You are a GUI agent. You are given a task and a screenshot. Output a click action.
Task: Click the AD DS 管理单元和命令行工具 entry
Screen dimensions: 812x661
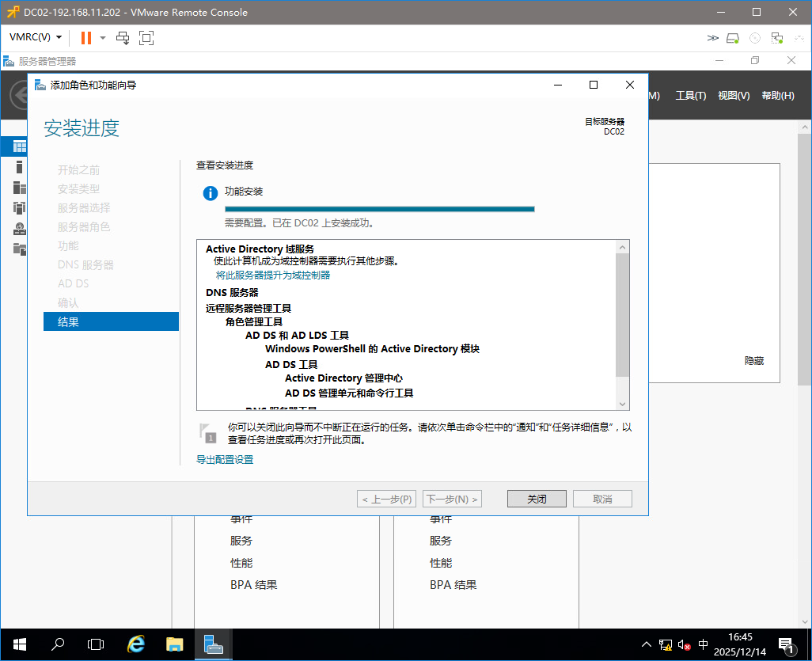(x=348, y=393)
